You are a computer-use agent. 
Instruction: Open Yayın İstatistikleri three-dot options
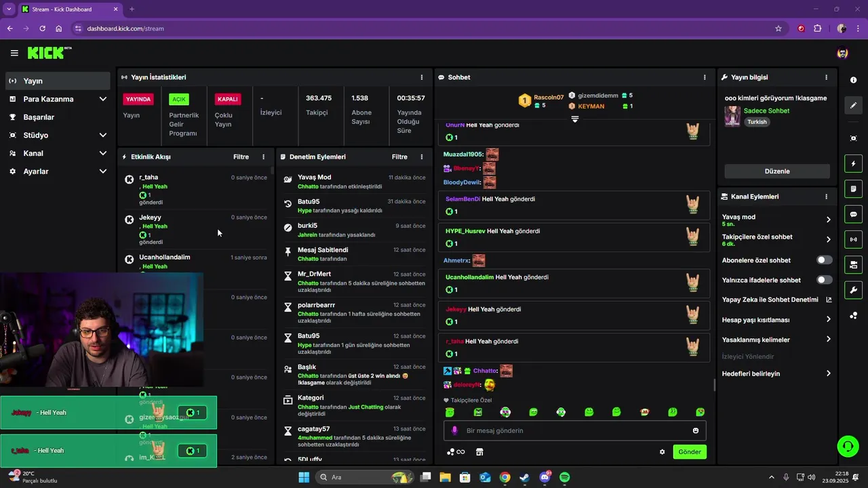tap(421, 77)
